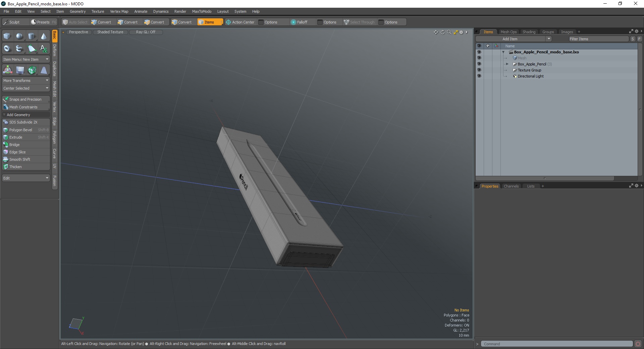Image resolution: width=644 pixels, height=349 pixels.
Task: Click the Edge Slice tool
Action: 26,152
